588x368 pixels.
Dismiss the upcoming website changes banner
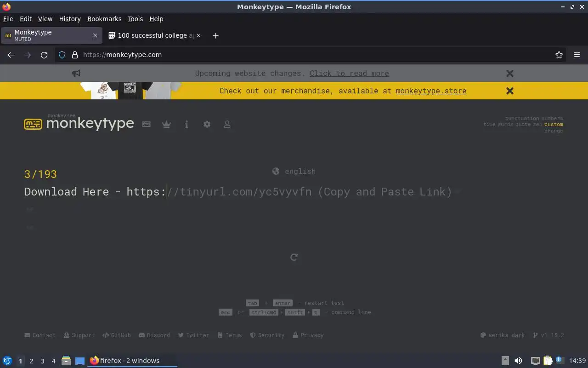point(509,73)
